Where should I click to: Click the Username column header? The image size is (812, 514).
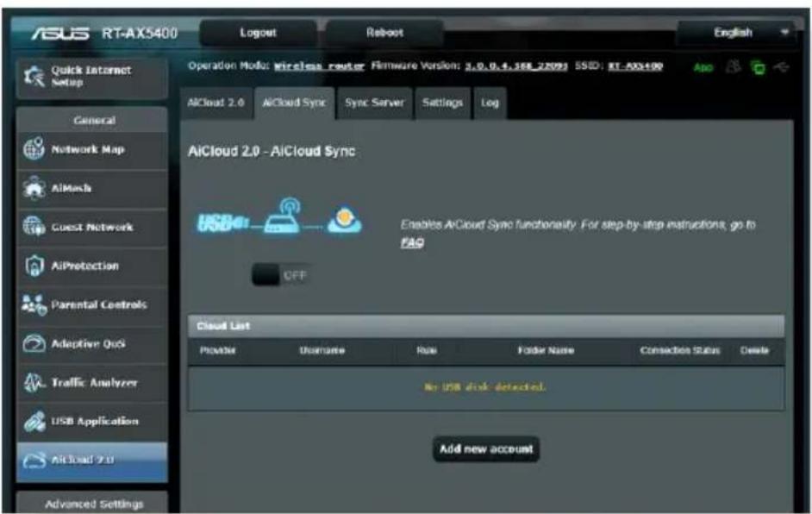click(322, 351)
